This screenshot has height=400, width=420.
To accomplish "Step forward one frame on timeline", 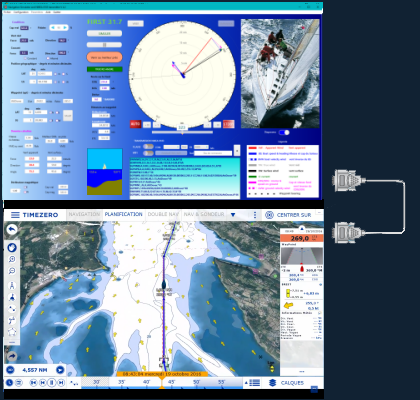I will 61,383.
